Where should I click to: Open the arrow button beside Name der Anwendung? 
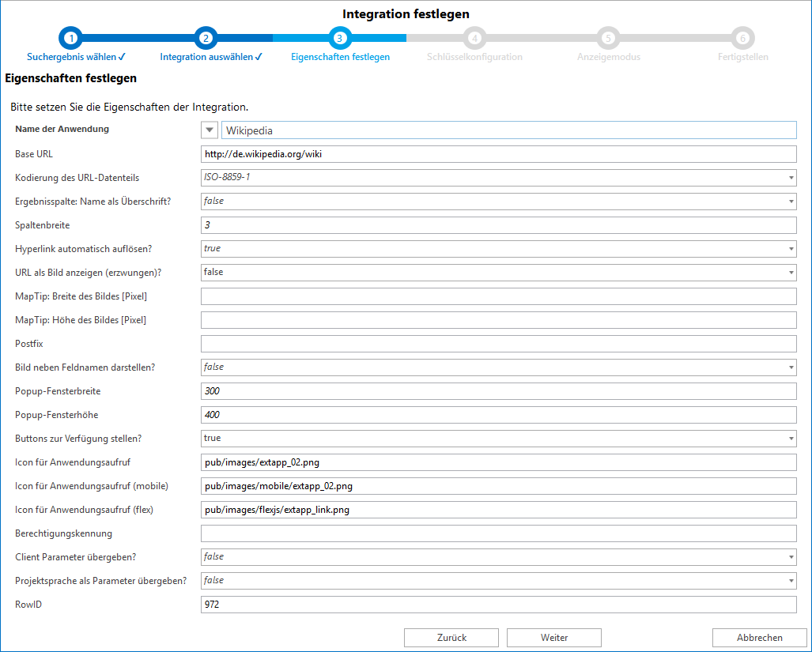pos(210,130)
